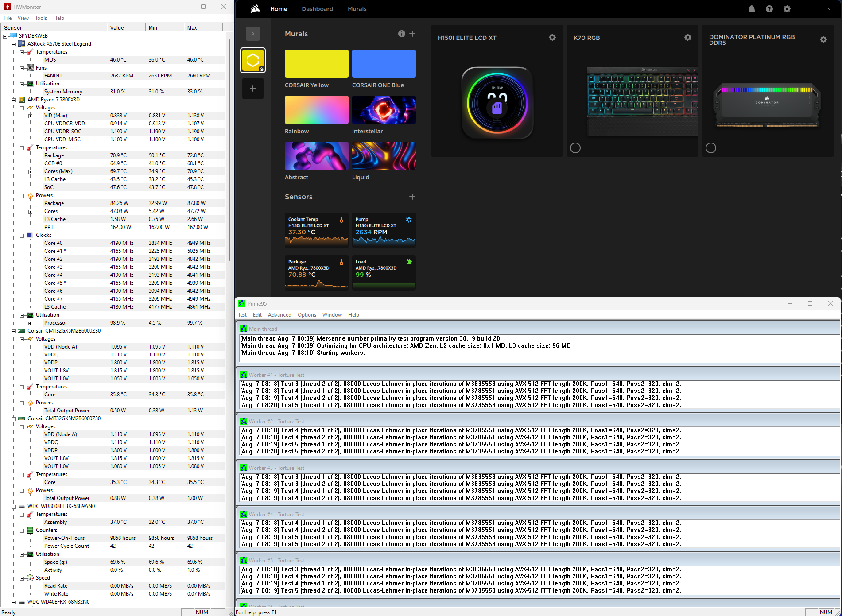
Task: Open HWMonitor Help menu
Action: click(58, 18)
